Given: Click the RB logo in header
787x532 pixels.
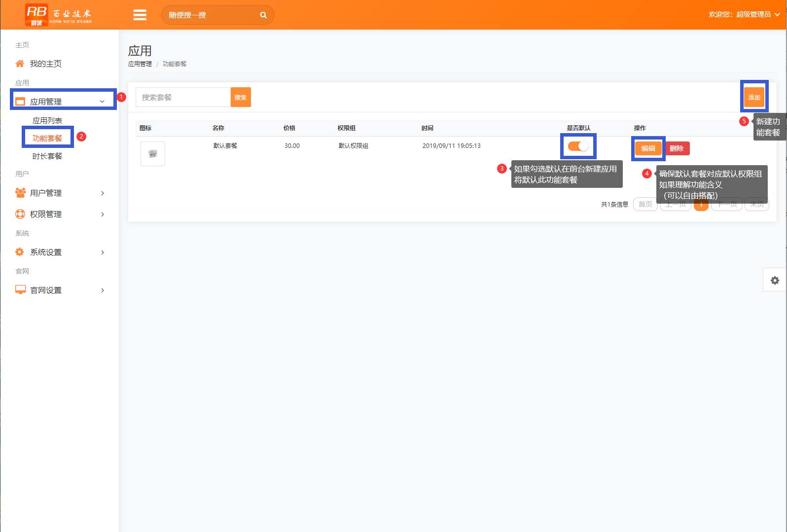Looking at the screenshot, I should [36, 14].
